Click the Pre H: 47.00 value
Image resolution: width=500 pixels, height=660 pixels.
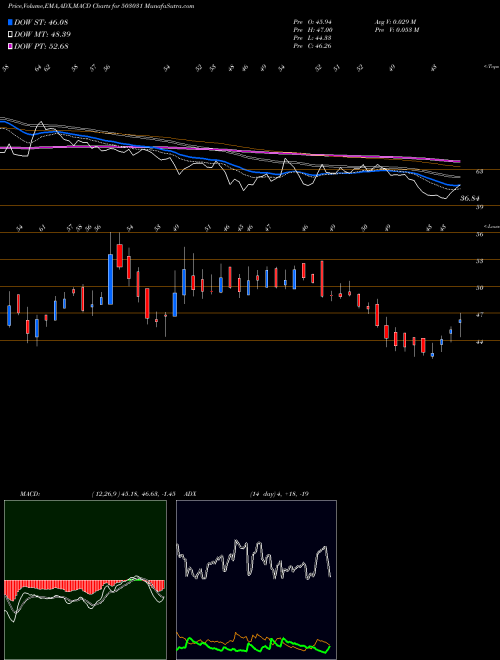pyautogui.click(x=313, y=30)
